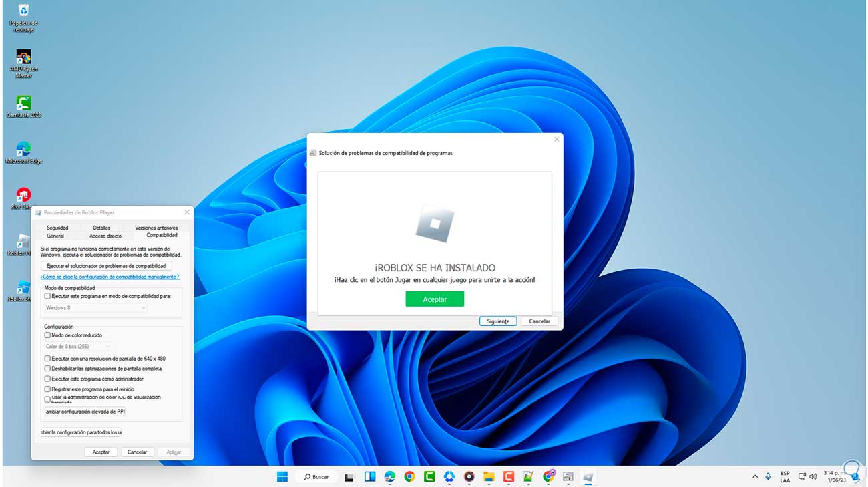Click Siguiente in the compatibility troubleshooter

[498, 321]
